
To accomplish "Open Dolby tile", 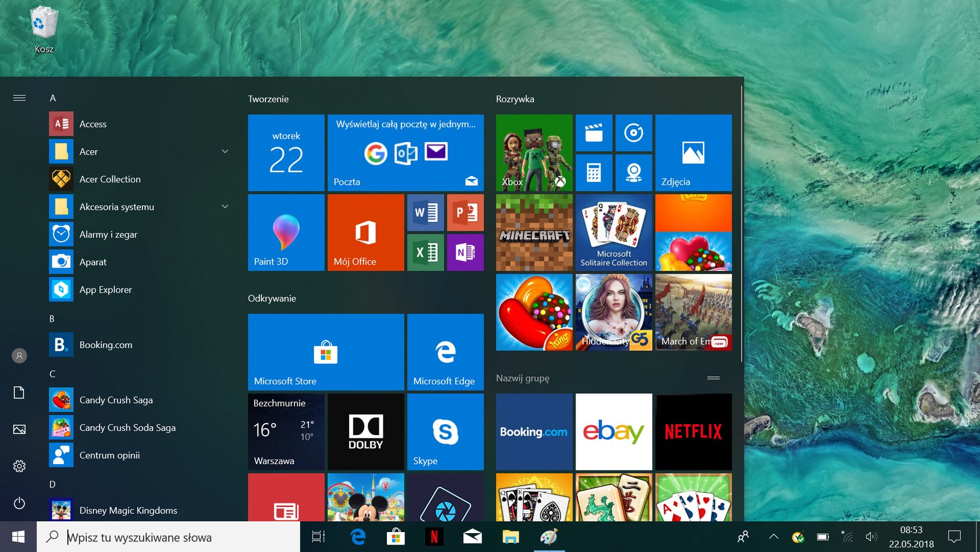I will [x=366, y=432].
